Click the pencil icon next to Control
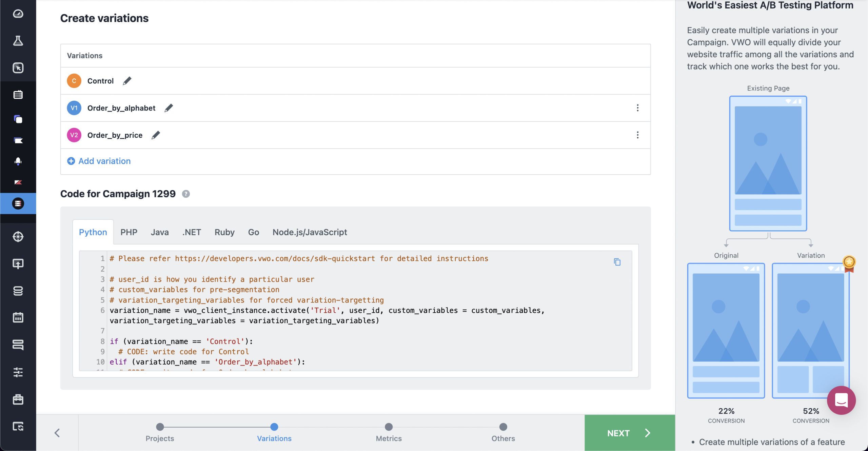Image resolution: width=868 pixels, height=451 pixels. pos(127,81)
